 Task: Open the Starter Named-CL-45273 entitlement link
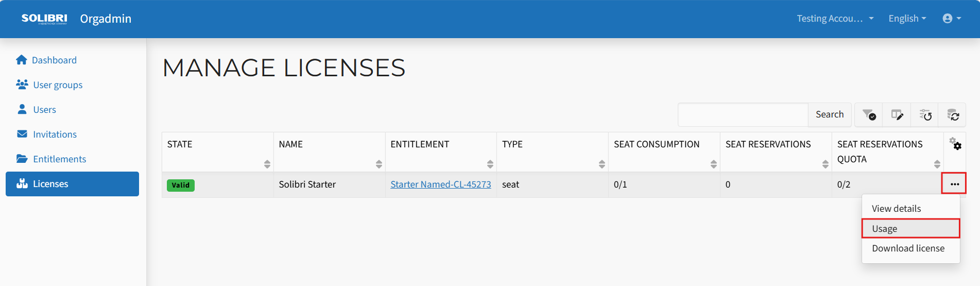coord(440,184)
